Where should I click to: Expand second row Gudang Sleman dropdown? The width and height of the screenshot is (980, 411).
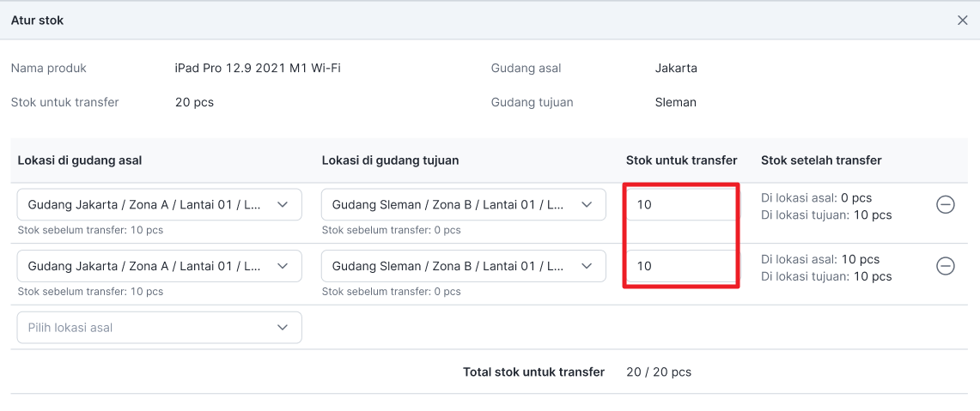(x=463, y=266)
